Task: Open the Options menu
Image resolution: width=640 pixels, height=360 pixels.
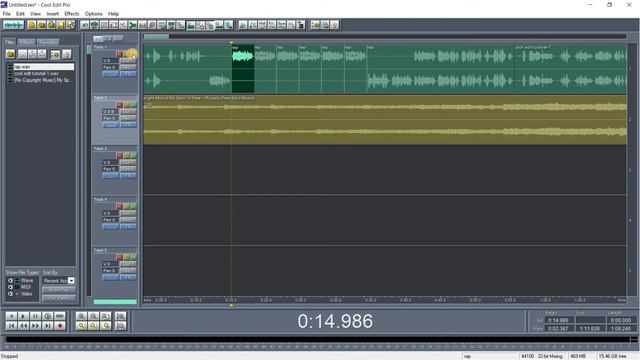Action: pyautogui.click(x=93, y=14)
